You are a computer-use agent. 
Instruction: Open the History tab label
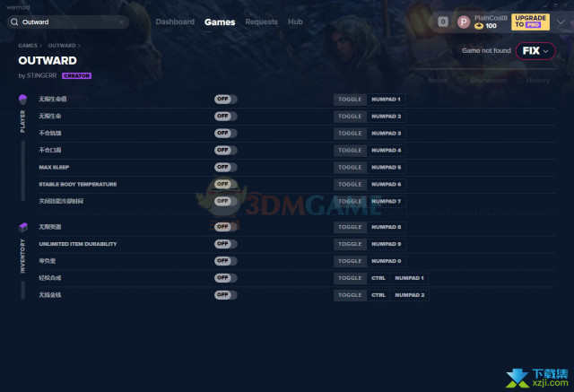(538, 80)
